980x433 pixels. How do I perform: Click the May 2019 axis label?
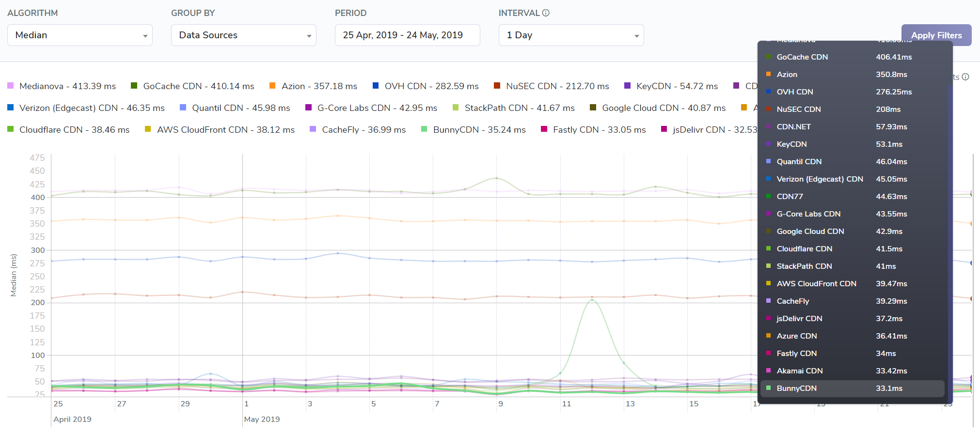262,419
